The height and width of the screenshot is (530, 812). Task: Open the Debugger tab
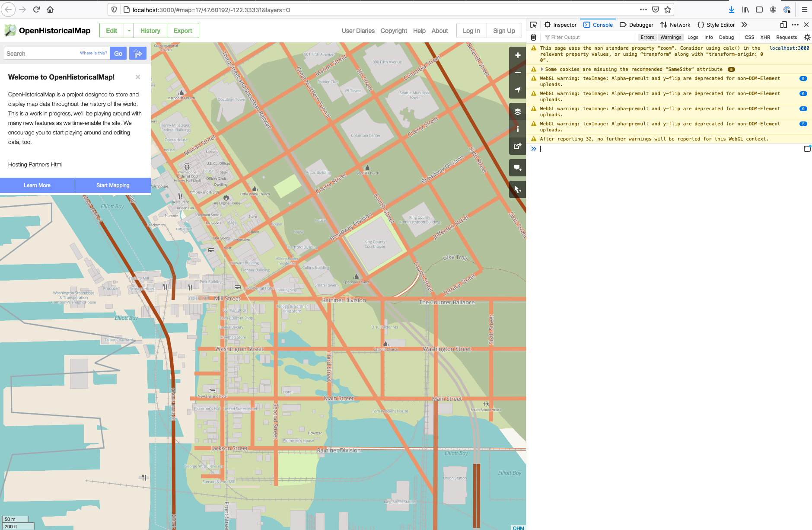(x=637, y=25)
